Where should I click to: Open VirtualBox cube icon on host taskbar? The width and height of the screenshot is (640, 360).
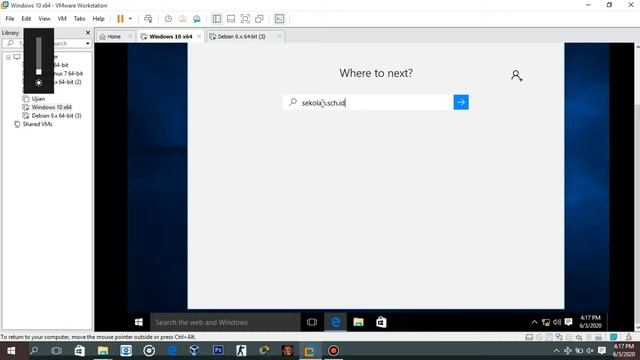tap(195, 351)
